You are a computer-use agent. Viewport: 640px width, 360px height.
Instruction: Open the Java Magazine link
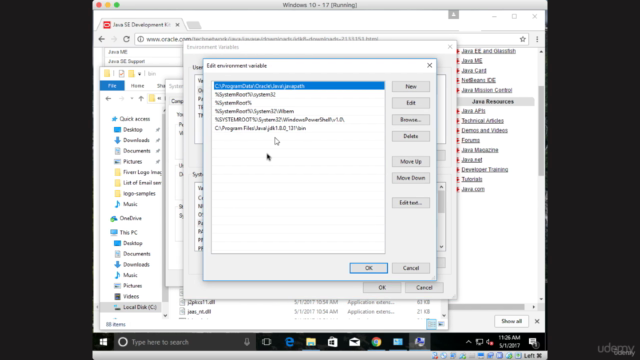coord(480,150)
